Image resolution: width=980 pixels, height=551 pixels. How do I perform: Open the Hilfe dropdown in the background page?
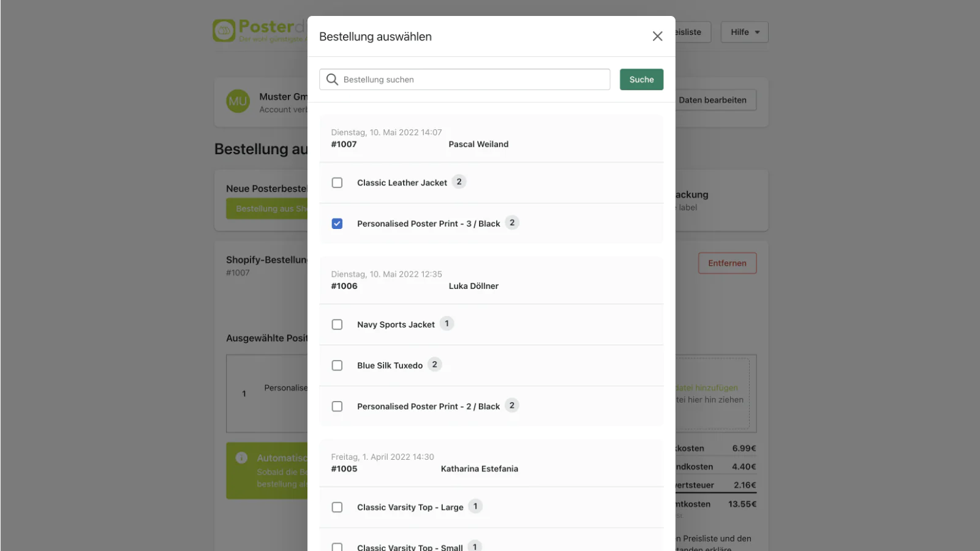745,32
